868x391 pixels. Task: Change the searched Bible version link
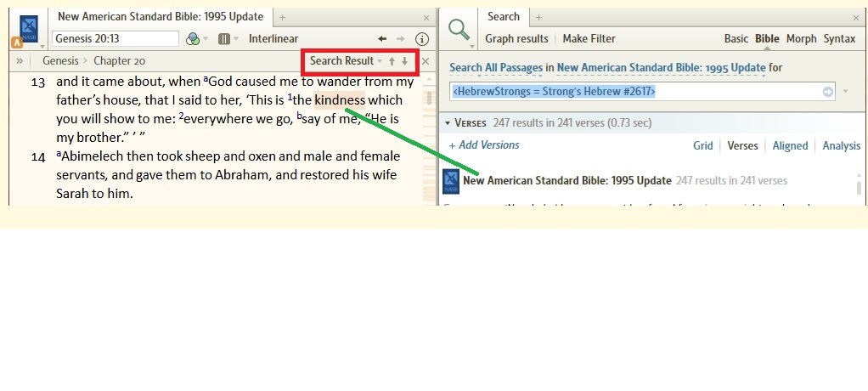pos(662,67)
